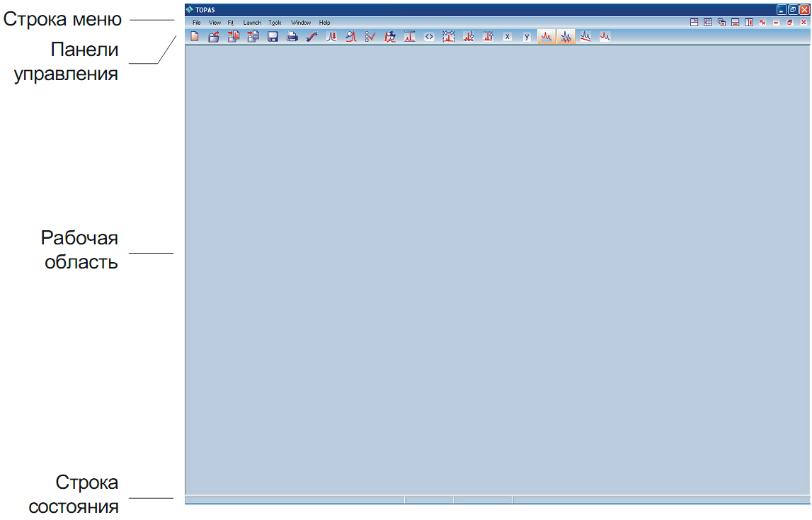Toggle the x axis button

(x=508, y=36)
